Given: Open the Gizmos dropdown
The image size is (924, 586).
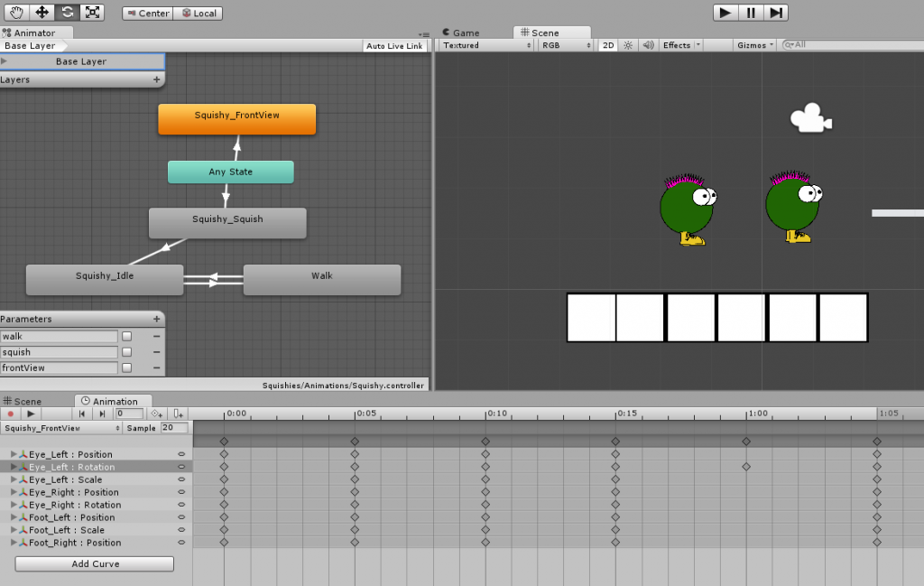Looking at the screenshot, I should 754,44.
